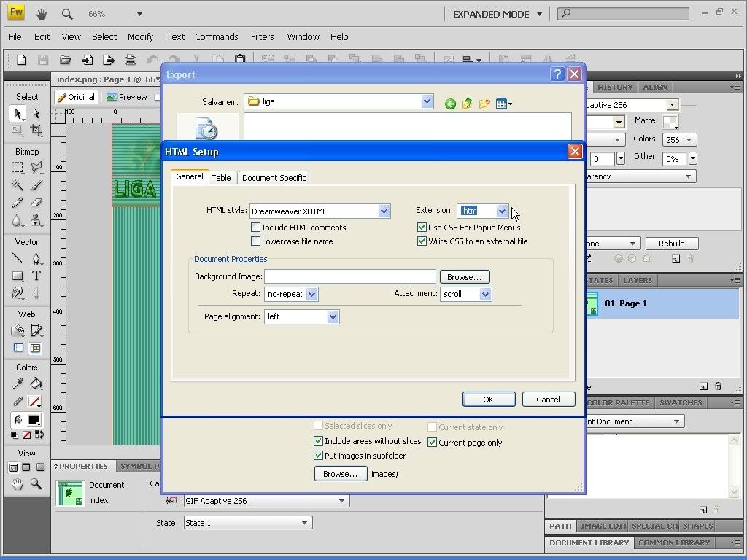747x560 pixels.
Task: Open the Repeat dropdown
Action: pyautogui.click(x=312, y=295)
